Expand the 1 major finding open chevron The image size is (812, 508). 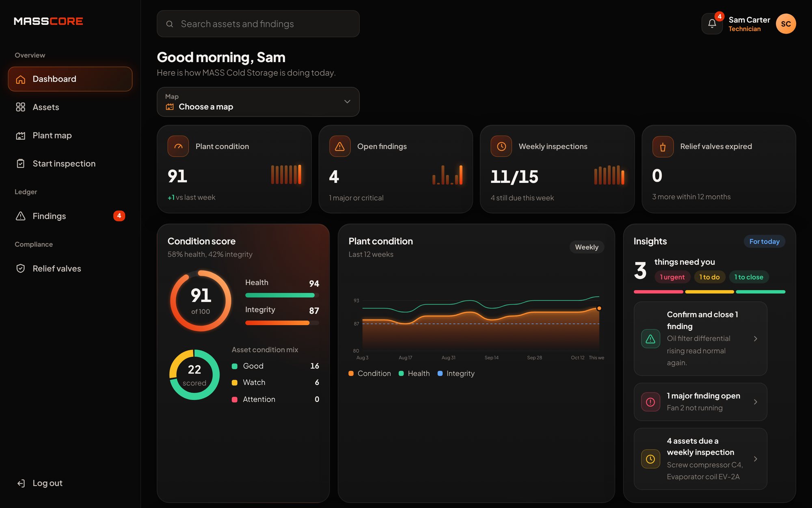coord(756,402)
